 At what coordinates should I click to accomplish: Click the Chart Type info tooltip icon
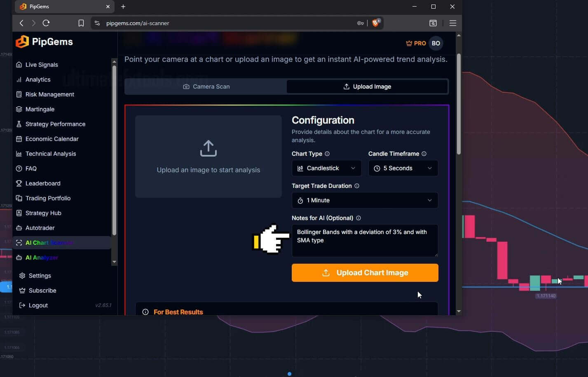coord(326,154)
